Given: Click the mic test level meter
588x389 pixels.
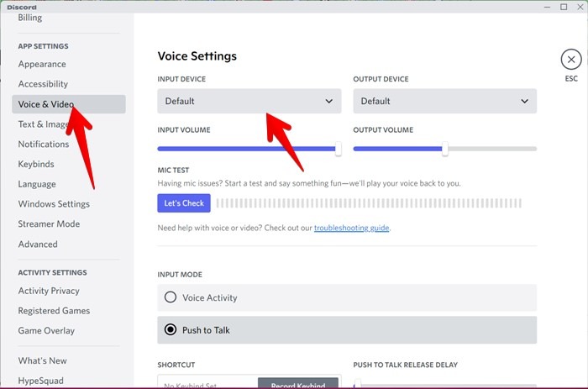Looking at the screenshot, I should [x=369, y=203].
